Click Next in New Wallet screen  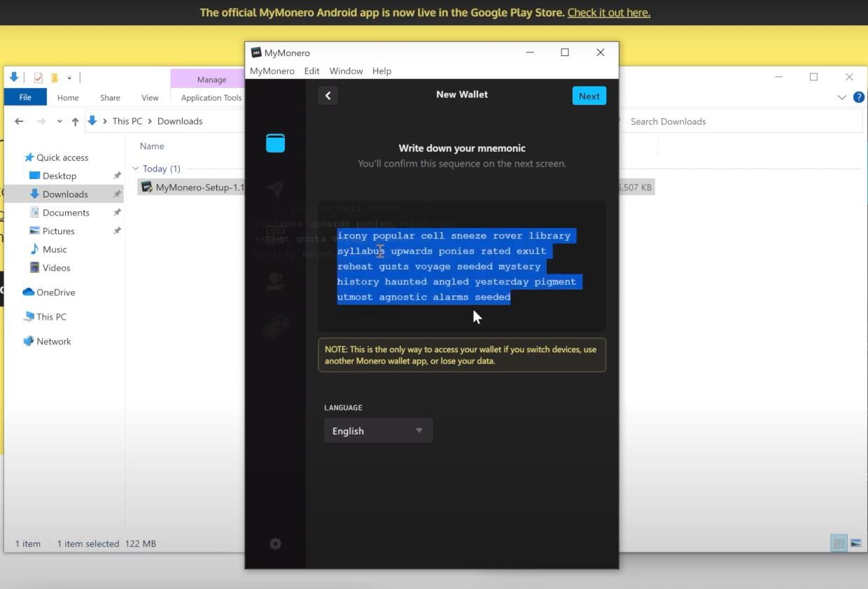[x=589, y=96]
